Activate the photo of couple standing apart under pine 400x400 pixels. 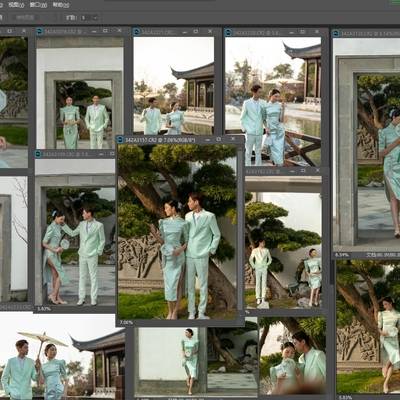click(283, 242)
